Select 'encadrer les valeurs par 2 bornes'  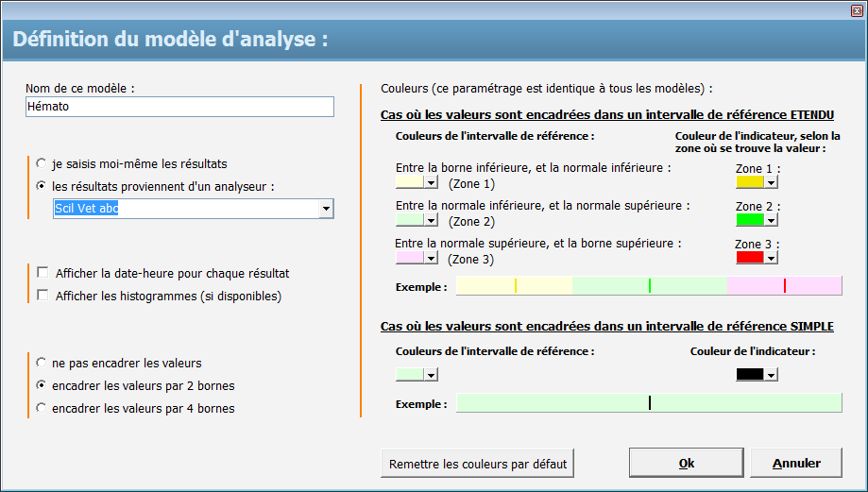tap(41, 385)
